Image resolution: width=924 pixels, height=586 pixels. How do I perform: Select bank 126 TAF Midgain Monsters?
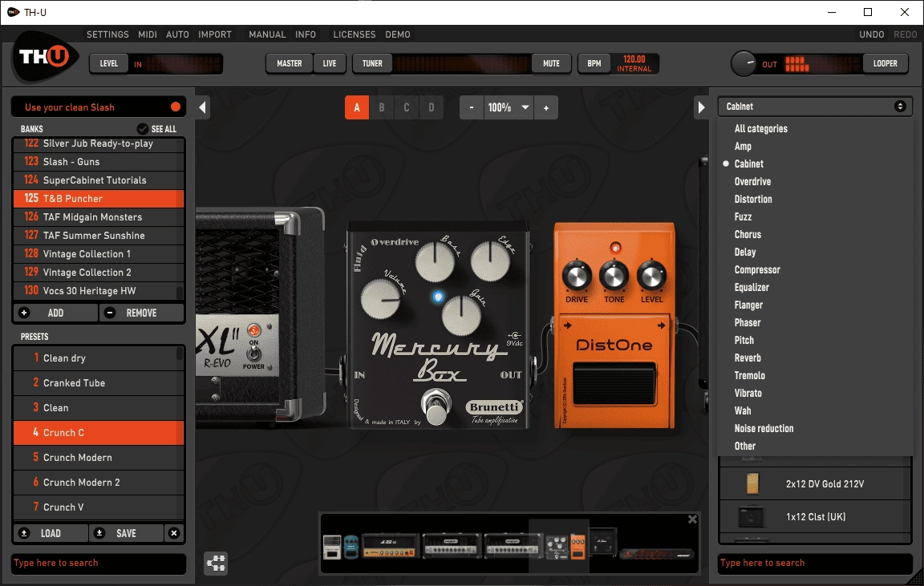99,216
